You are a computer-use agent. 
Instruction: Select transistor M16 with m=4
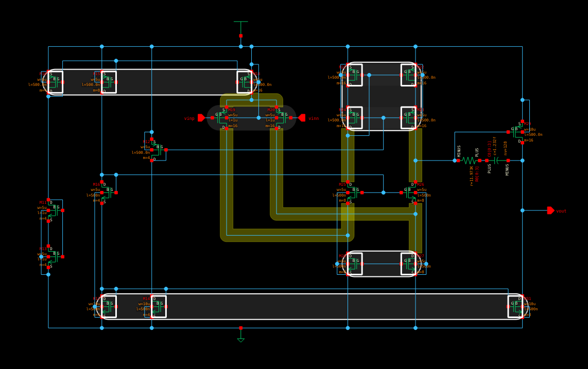109,193
